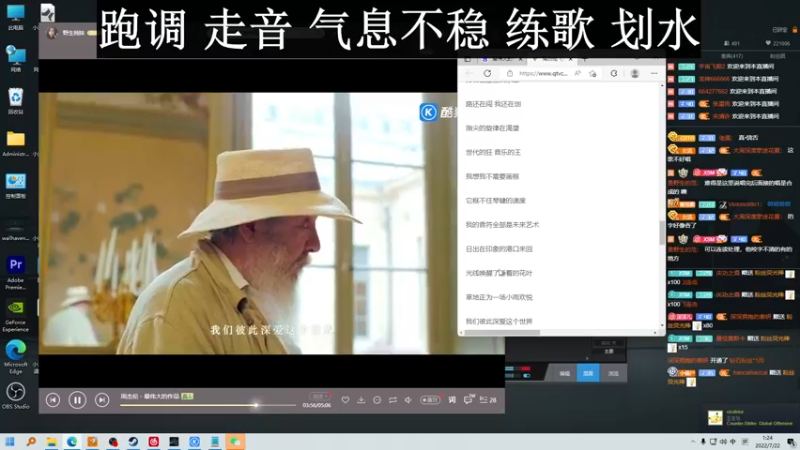Open the GeForce Experience desktop shortcut
The width and height of the screenshot is (800, 450).
(15, 315)
